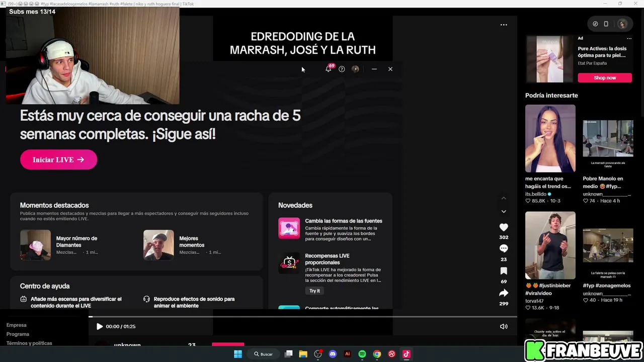Click the Iniciar LIVE button

(58, 159)
